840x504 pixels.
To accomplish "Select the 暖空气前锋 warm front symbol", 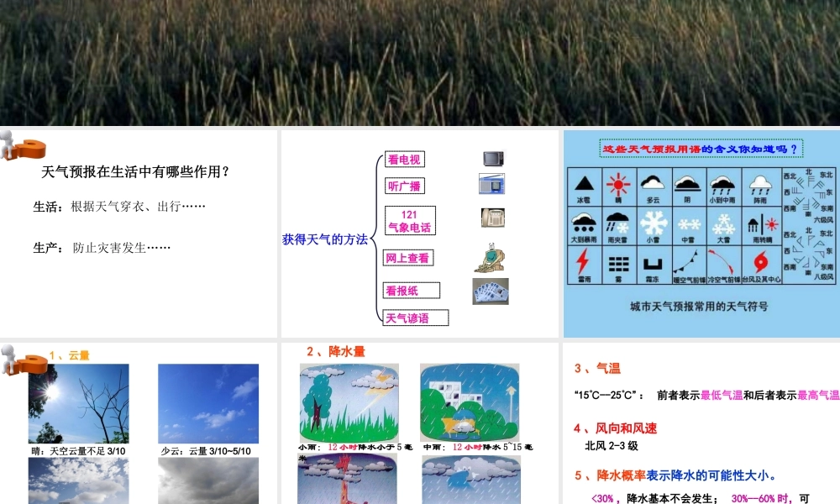I will click(685, 262).
